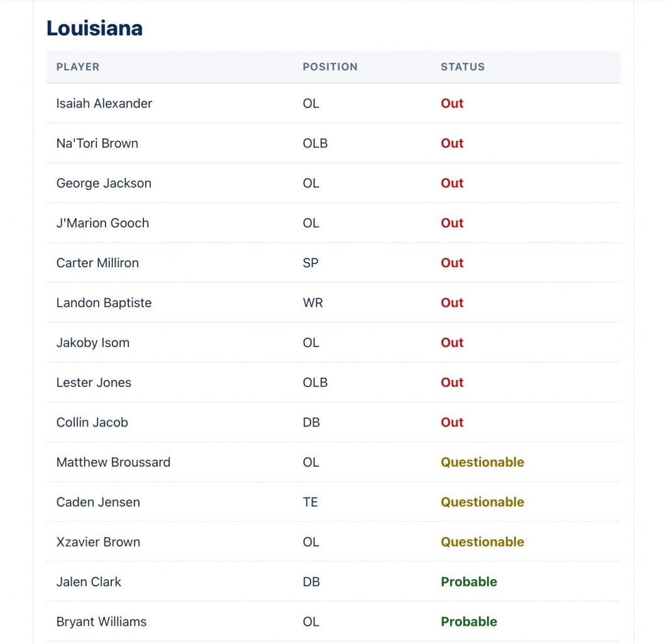Click the Louisiana team heading
This screenshot has height=644, width=667.
coord(94,28)
